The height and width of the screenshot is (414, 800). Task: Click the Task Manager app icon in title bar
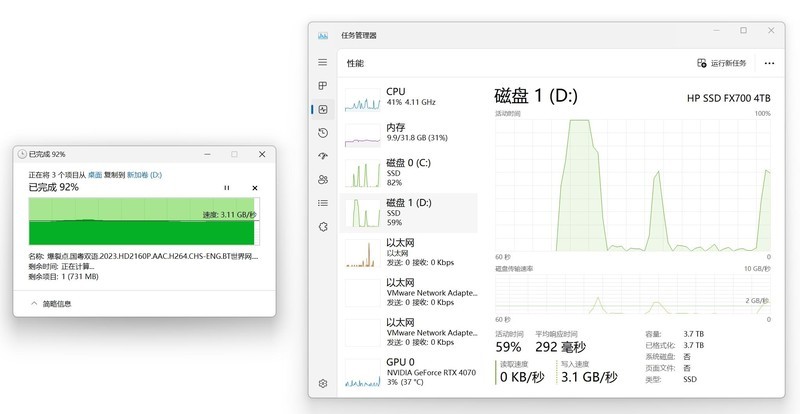click(x=322, y=36)
